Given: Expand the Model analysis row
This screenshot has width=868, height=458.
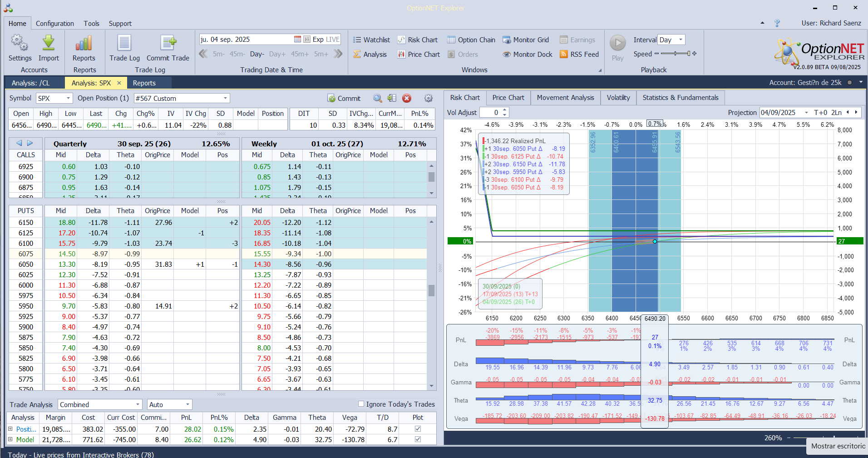Looking at the screenshot, I should (x=10, y=439).
